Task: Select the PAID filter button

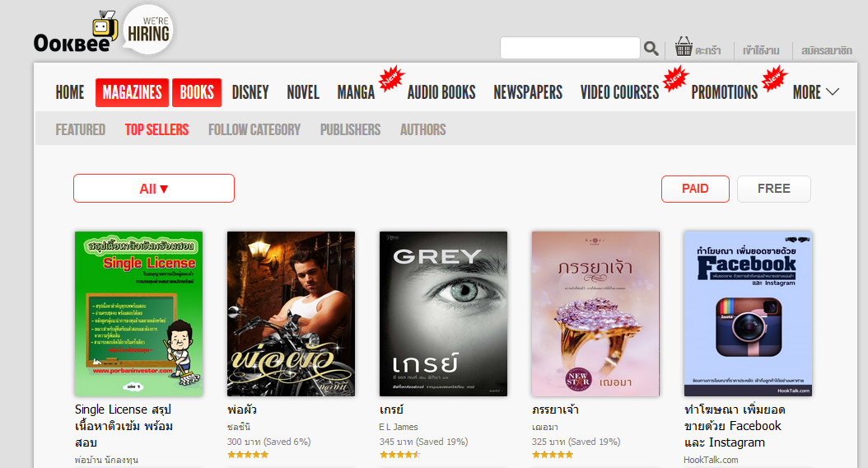Action: click(x=695, y=189)
